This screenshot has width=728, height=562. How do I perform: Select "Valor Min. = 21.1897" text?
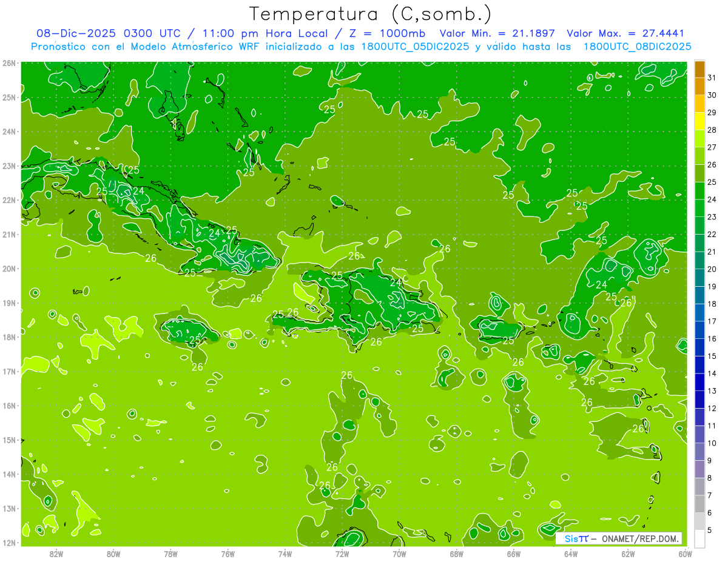(497, 33)
